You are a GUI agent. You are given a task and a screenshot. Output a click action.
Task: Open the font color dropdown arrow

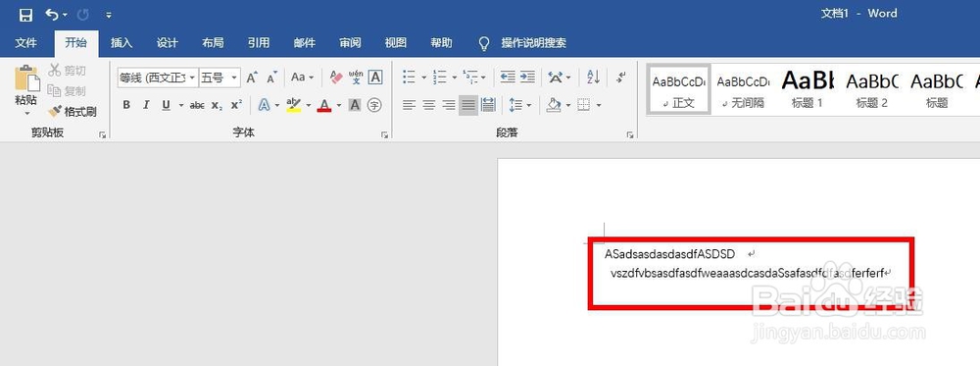pyautogui.click(x=339, y=105)
